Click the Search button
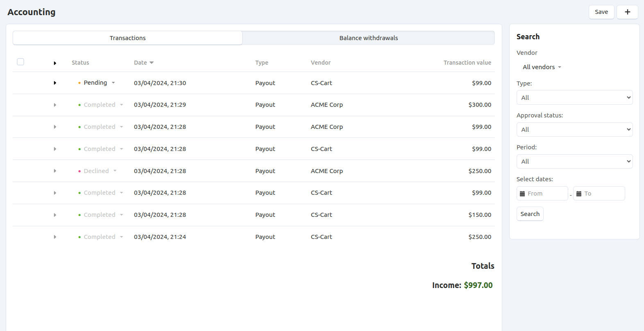Screen dimensions: 644x331 click(x=530, y=214)
